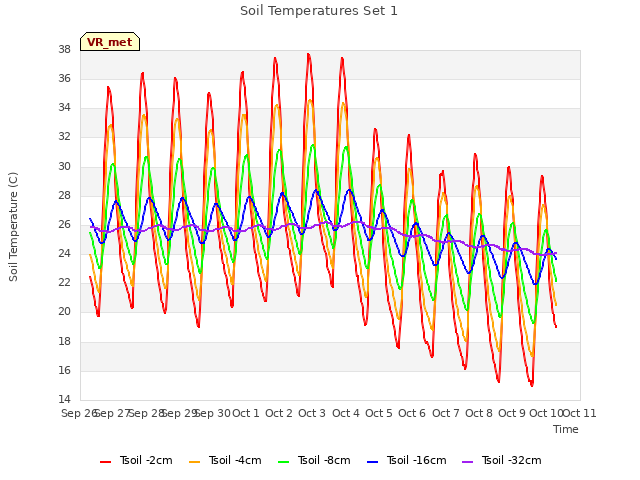Click the Oct 3 x-axis tick label
640x480 pixels.
(312, 413)
